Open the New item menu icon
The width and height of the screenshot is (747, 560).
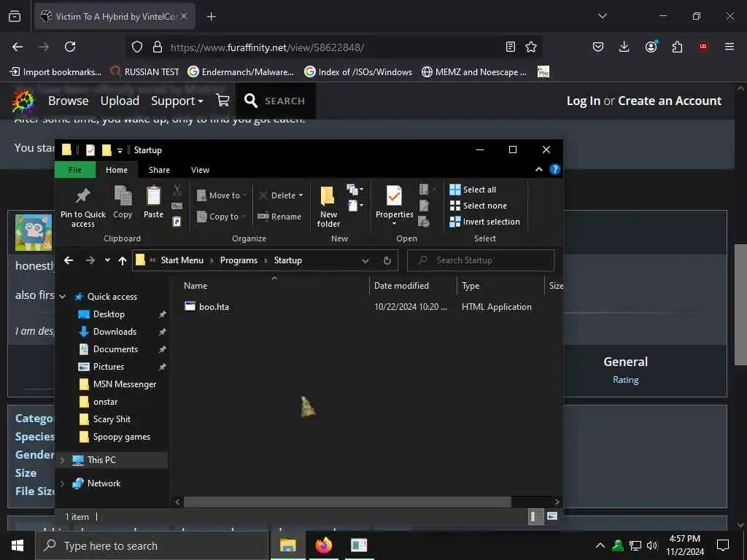point(355,190)
